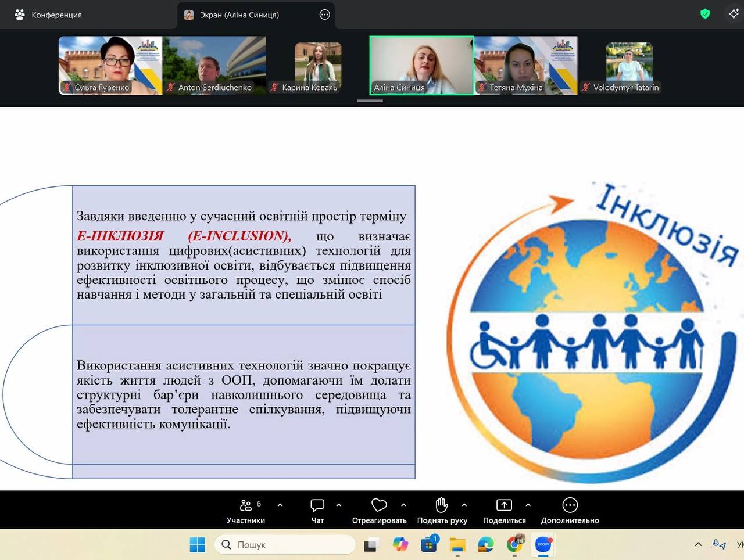Expand arrow next to Участники
Image resolution: width=744 pixels, height=560 pixels.
coord(280,505)
